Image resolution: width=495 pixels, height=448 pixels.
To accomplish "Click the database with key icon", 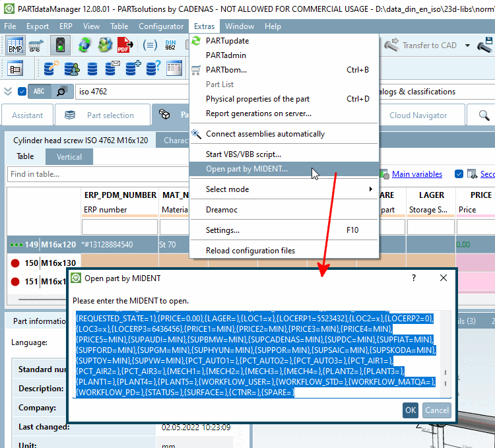I will click(51, 68).
